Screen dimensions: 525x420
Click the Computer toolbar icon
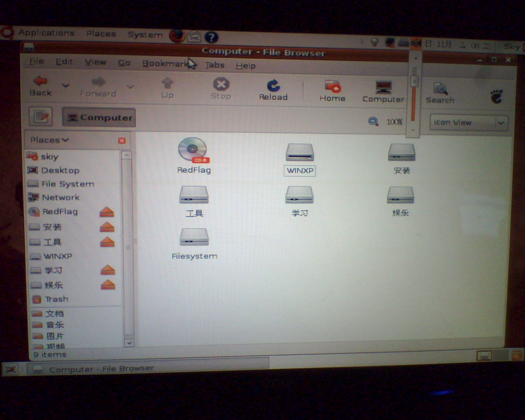pyautogui.click(x=383, y=92)
